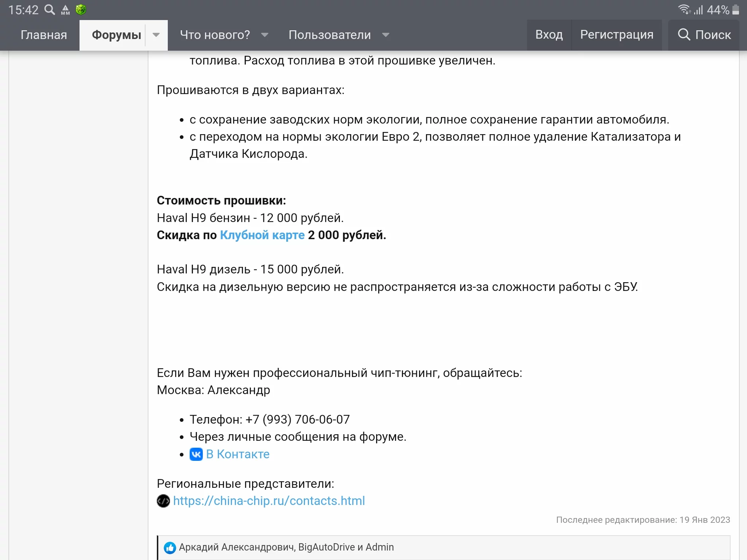Click the Региональные представители label
The image size is (747, 560).
(245, 484)
